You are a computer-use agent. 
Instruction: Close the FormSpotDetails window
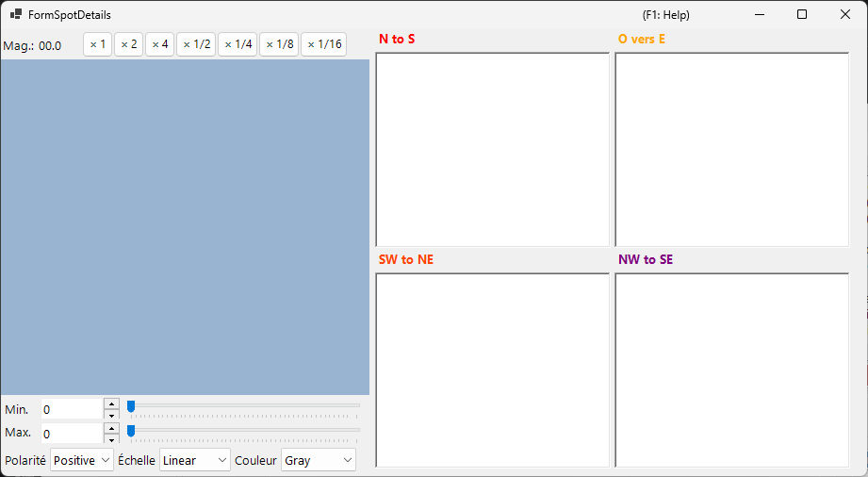coord(844,14)
